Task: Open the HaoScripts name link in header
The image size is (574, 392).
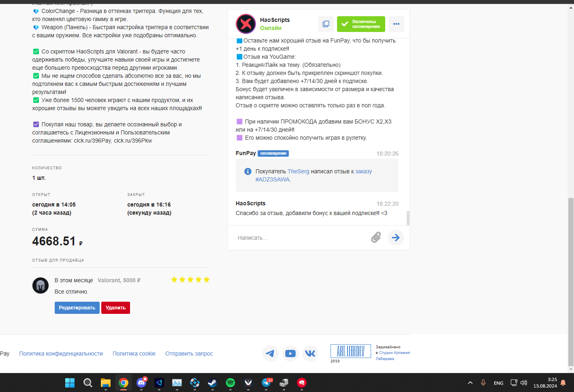Action: tap(275, 20)
